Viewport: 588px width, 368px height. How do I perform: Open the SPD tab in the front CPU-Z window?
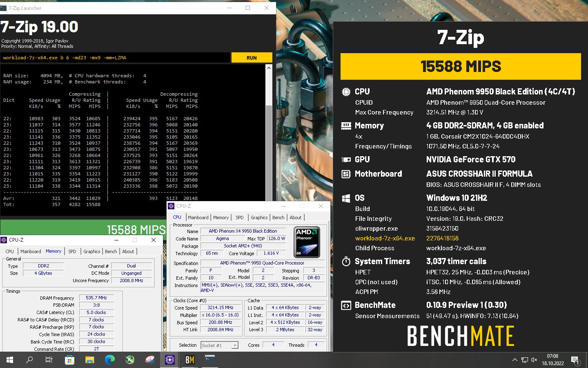pyautogui.click(x=240, y=218)
